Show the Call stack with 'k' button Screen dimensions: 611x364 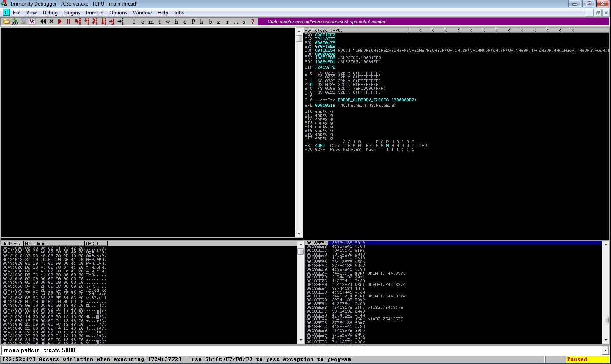[x=202, y=22]
